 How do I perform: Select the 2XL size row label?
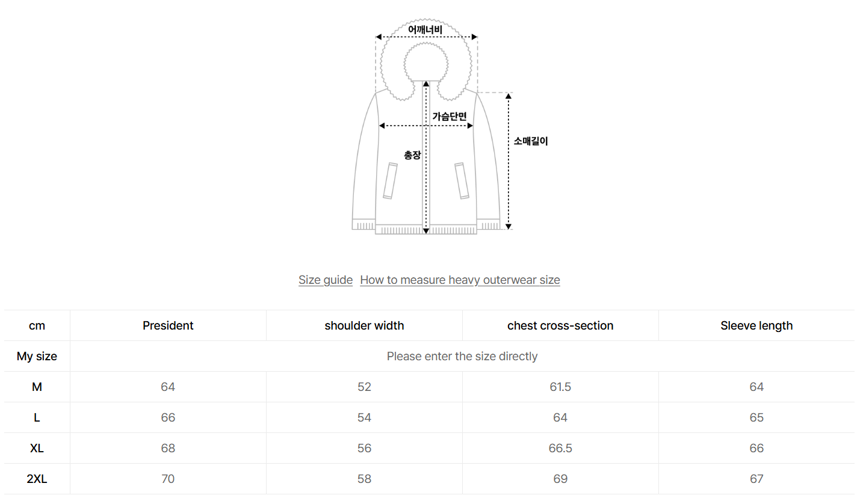click(37, 479)
